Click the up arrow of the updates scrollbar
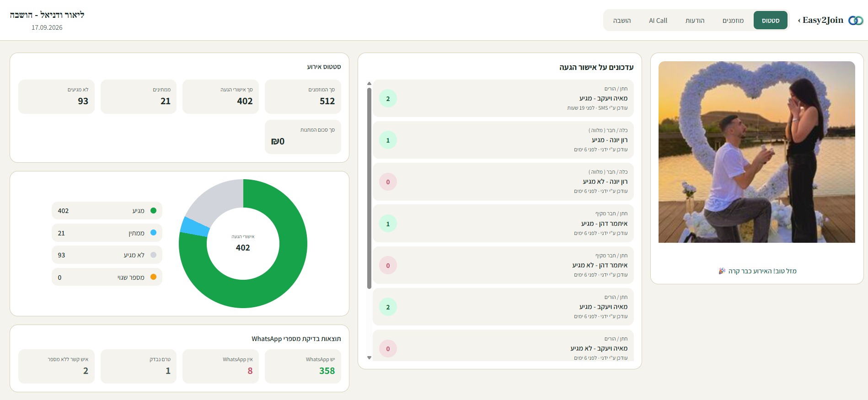The height and width of the screenshot is (400, 868). (369, 84)
